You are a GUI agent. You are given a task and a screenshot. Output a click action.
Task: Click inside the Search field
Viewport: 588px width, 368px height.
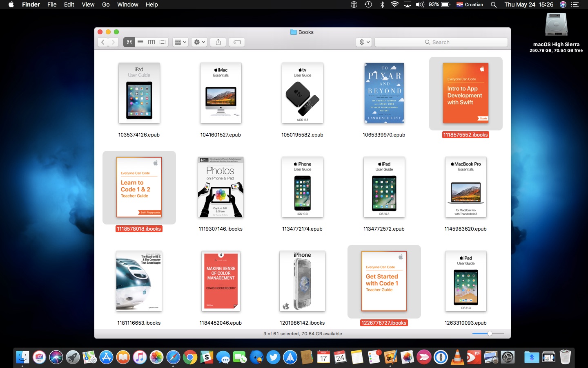click(441, 42)
